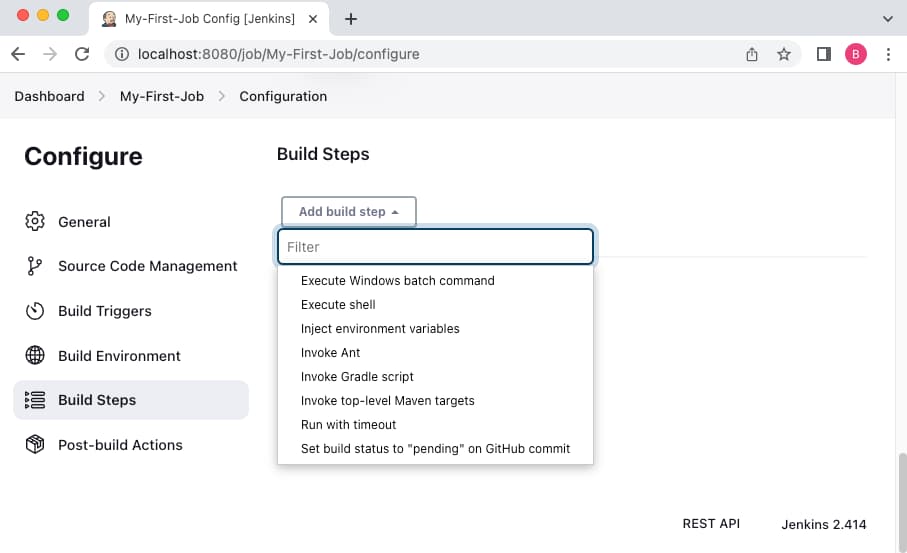907x553 pixels.
Task: Click the Jenkins 2.414 version link
Action: (x=824, y=524)
